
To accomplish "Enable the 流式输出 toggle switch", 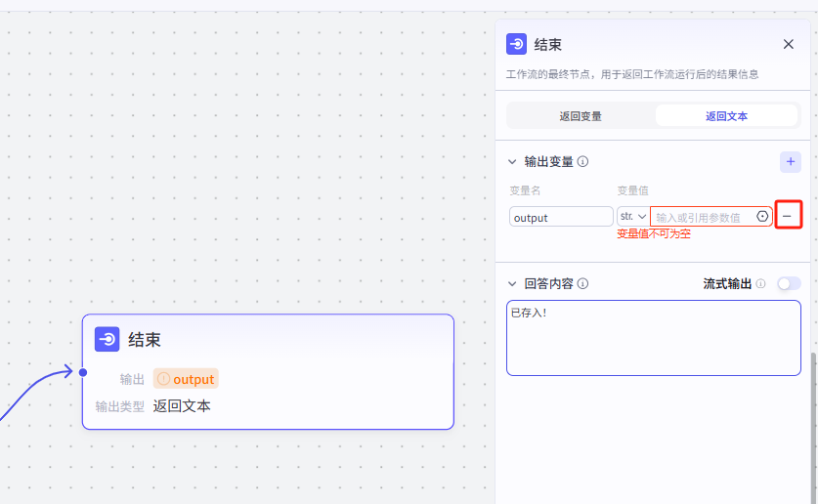I will coord(788,283).
